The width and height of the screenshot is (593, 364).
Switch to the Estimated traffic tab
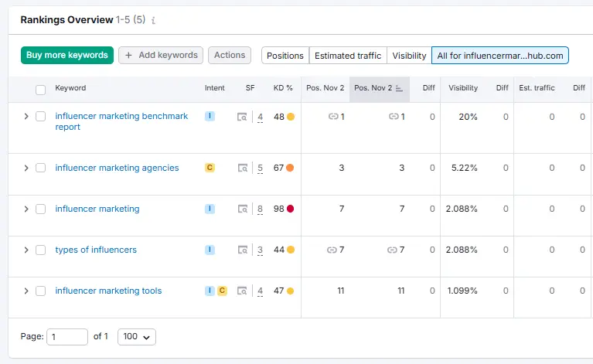point(347,56)
